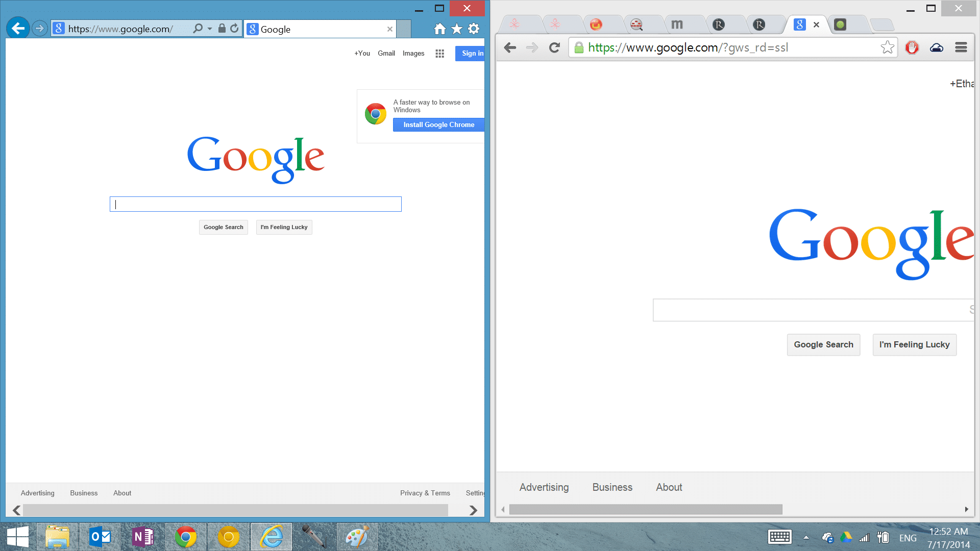Click IE horizontal scrollbar right arrow
980x551 pixels.
coord(473,510)
